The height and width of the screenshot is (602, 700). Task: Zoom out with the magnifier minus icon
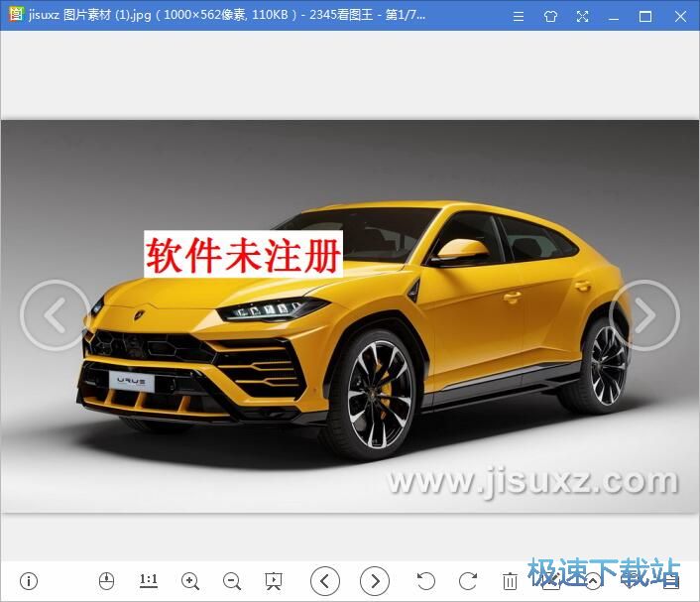(232, 581)
